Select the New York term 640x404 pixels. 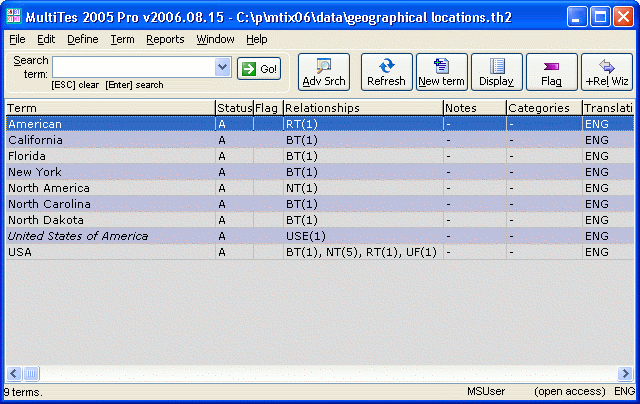(x=35, y=172)
